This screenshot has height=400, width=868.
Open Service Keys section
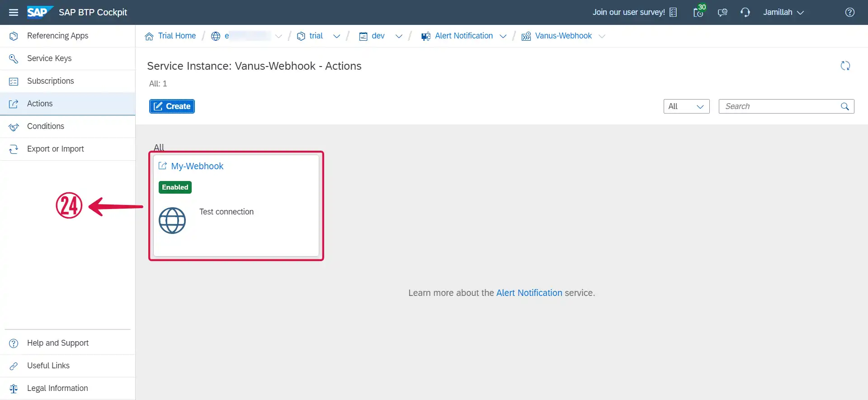[68, 58]
